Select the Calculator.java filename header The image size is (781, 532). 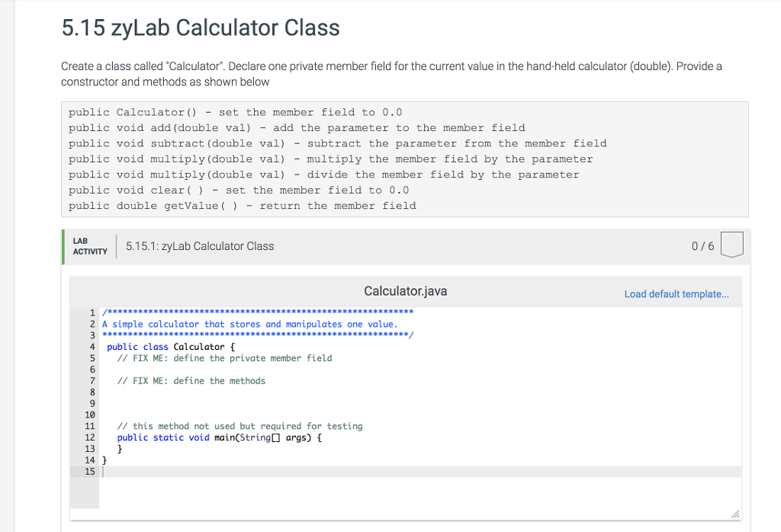(404, 291)
